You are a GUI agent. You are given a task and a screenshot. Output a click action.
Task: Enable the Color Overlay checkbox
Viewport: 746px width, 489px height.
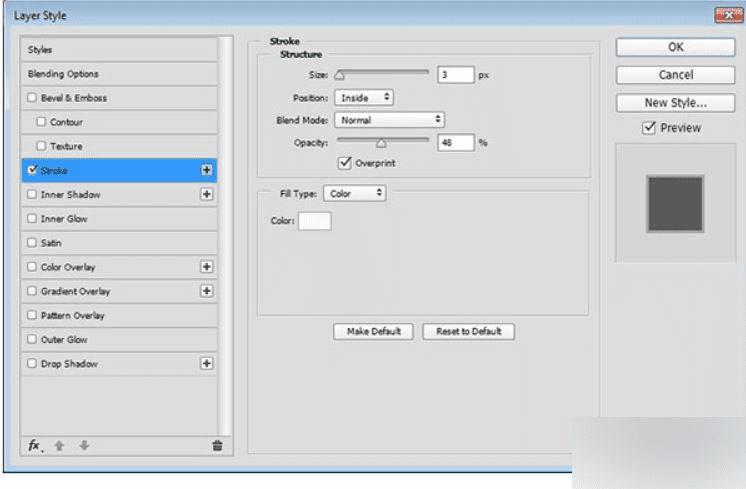coord(32,266)
